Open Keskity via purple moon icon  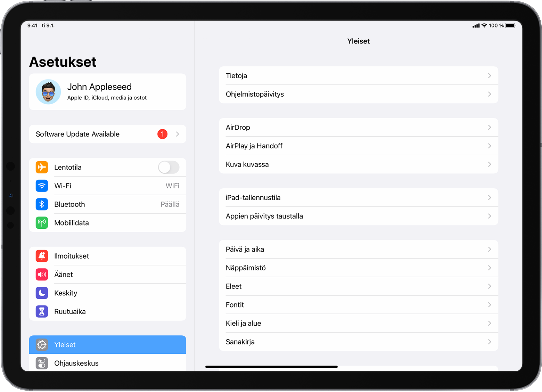(x=42, y=293)
